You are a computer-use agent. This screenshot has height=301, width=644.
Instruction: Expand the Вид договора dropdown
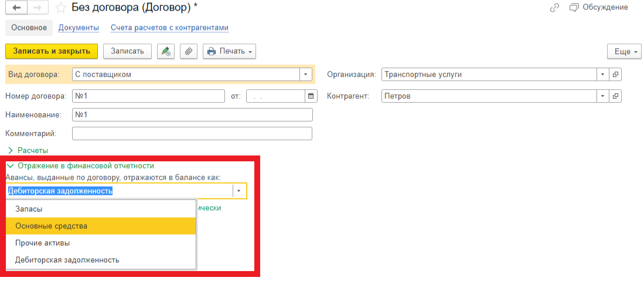(305, 75)
